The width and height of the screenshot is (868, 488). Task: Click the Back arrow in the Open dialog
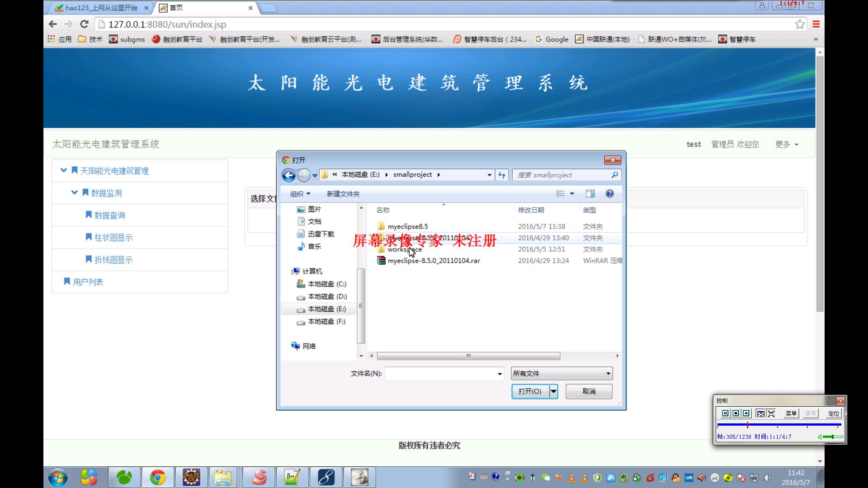[x=288, y=175]
